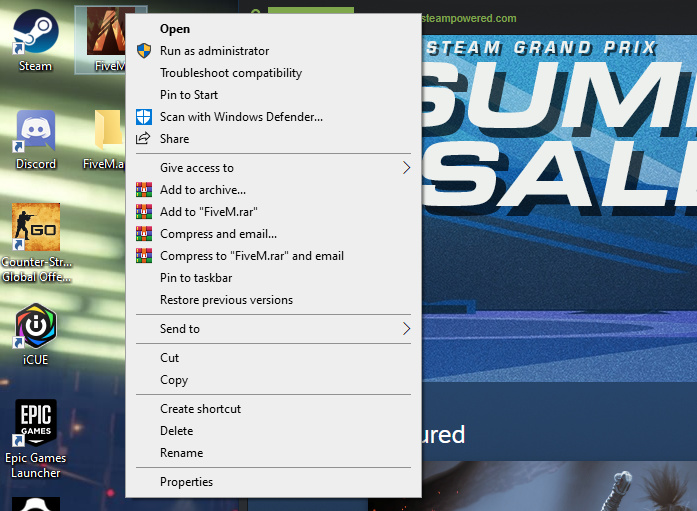Click the Windows Defender shield icon

[144, 117]
